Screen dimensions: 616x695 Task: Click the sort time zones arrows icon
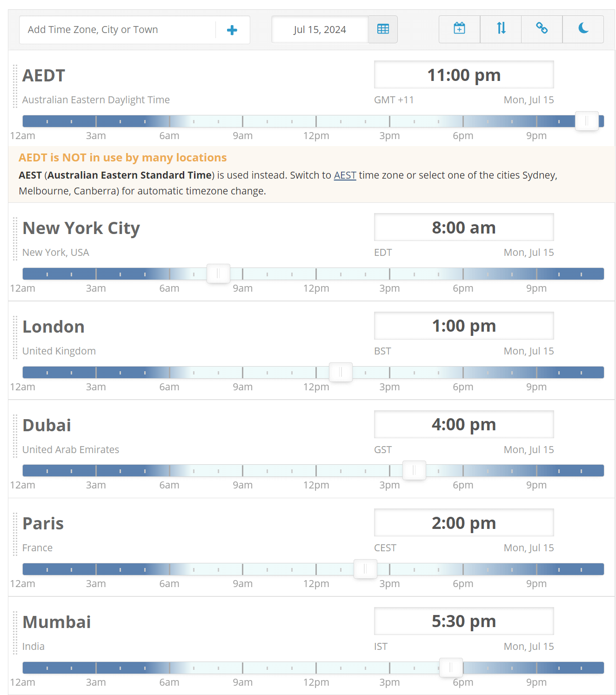(501, 29)
